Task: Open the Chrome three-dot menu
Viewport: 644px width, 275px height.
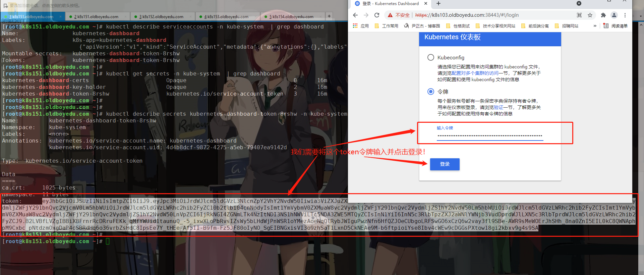Action: (x=625, y=15)
